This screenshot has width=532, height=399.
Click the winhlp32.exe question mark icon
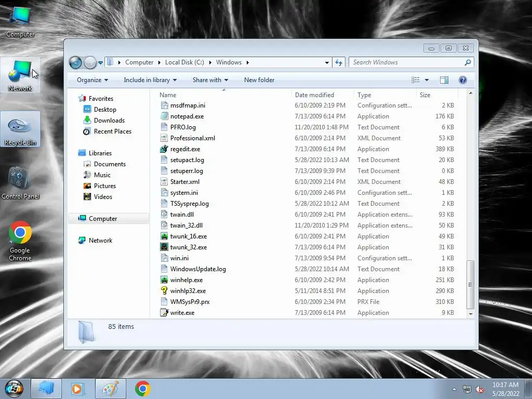(x=164, y=291)
